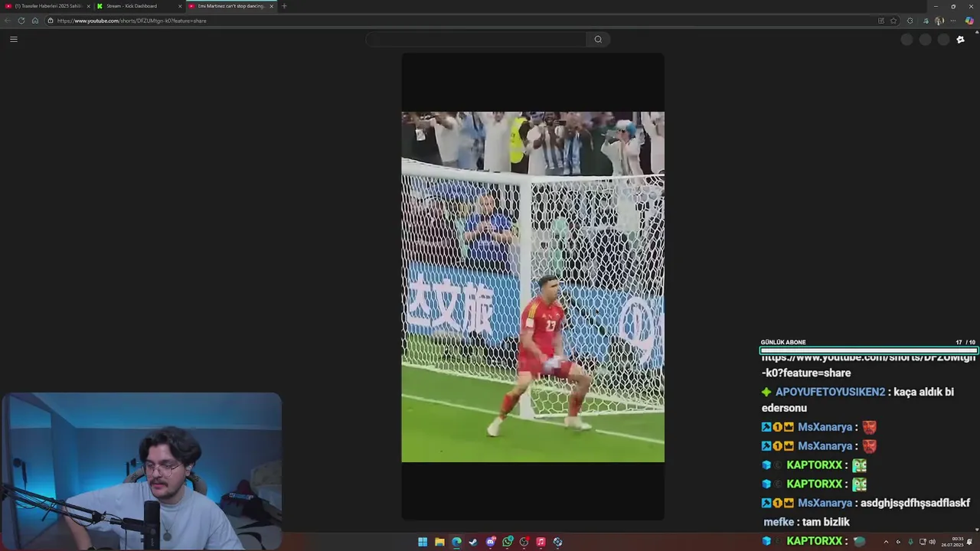Image resolution: width=980 pixels, height=551 pixels.
Task: Click the YouTube search magnifier button
Action: pos(598,40)
